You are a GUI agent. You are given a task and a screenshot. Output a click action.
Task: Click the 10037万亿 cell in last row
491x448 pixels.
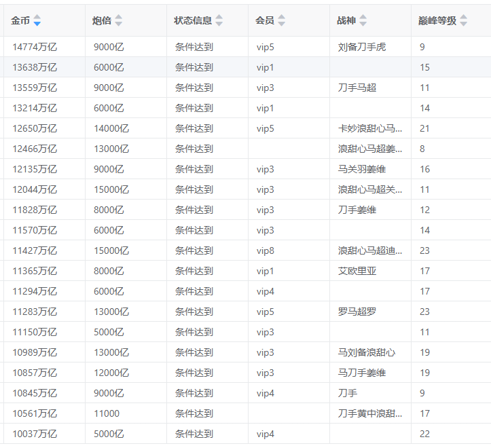pos(35,434)
